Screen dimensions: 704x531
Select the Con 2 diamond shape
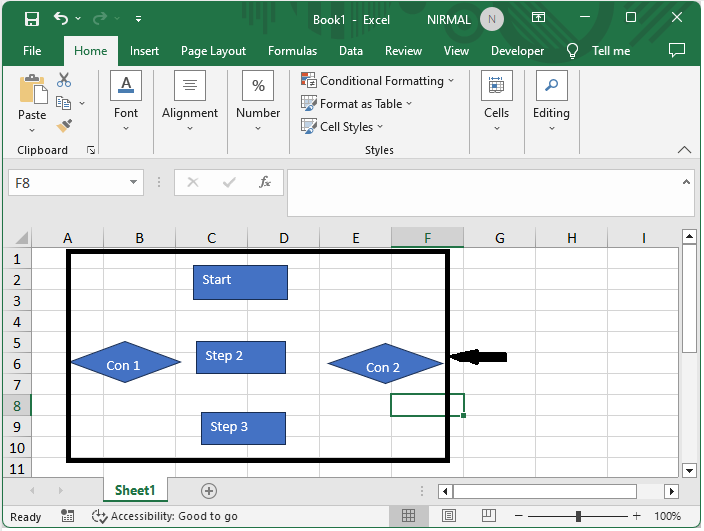[385, 364]
